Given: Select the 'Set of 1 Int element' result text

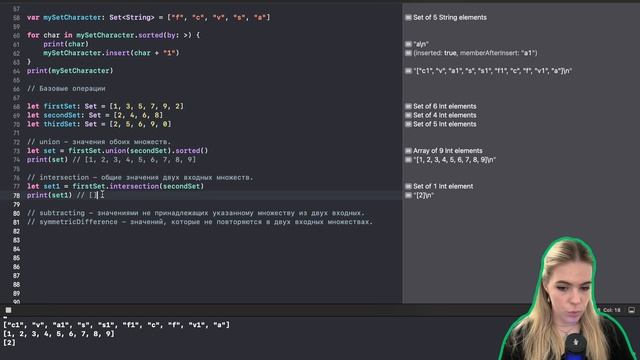Looking at the screenshot, I should point(443,187).
